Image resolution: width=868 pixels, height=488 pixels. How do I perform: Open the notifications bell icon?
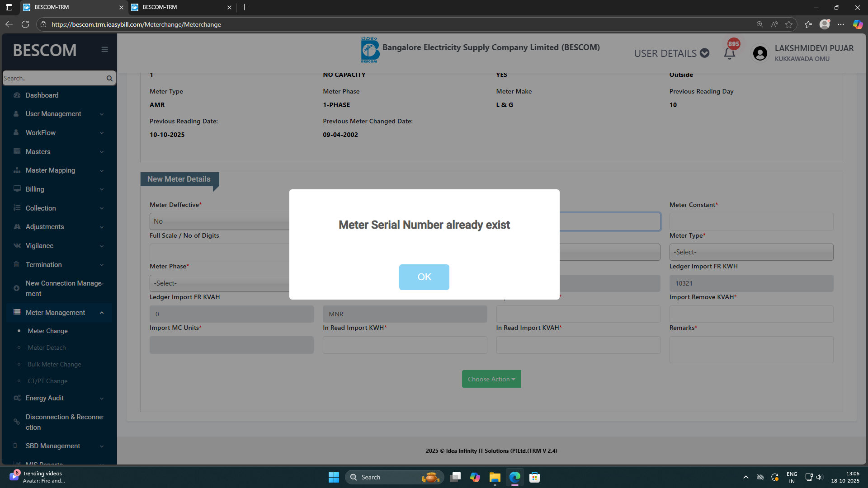tap(729, 53)
